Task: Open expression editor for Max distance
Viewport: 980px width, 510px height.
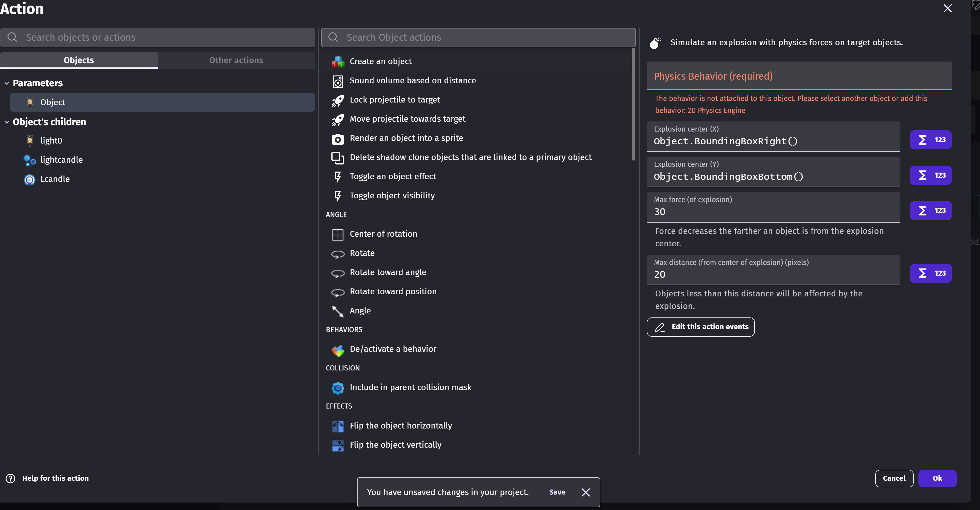Action: (930, 273)
